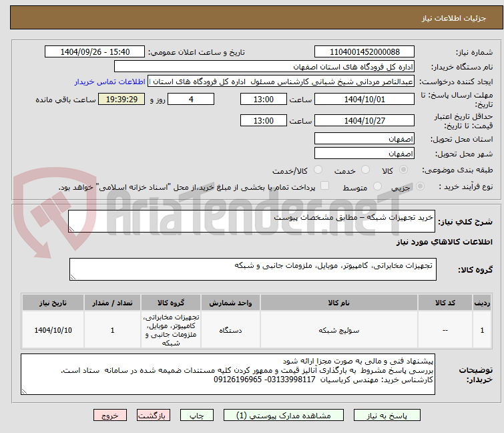Viewport: 504px width, 433px height.
Task: Click the شرح کلی نیاز text area
Action: click(252, 221)
